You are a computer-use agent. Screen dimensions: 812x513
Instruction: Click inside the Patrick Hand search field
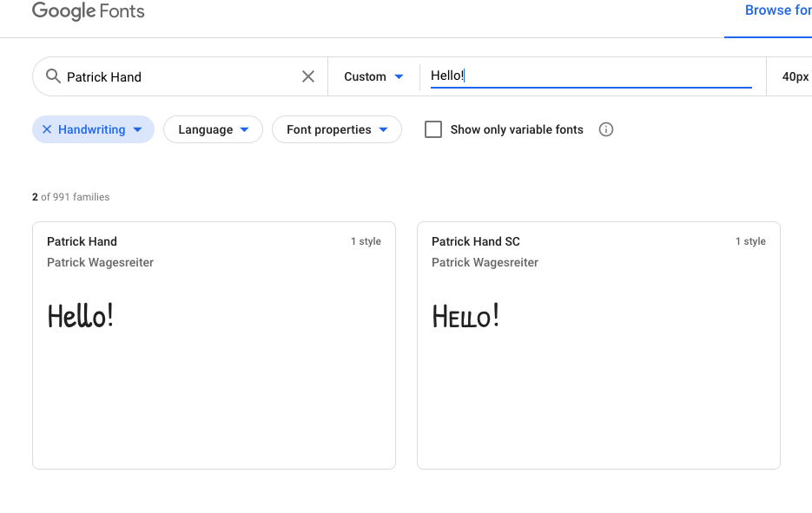[182, 76]
